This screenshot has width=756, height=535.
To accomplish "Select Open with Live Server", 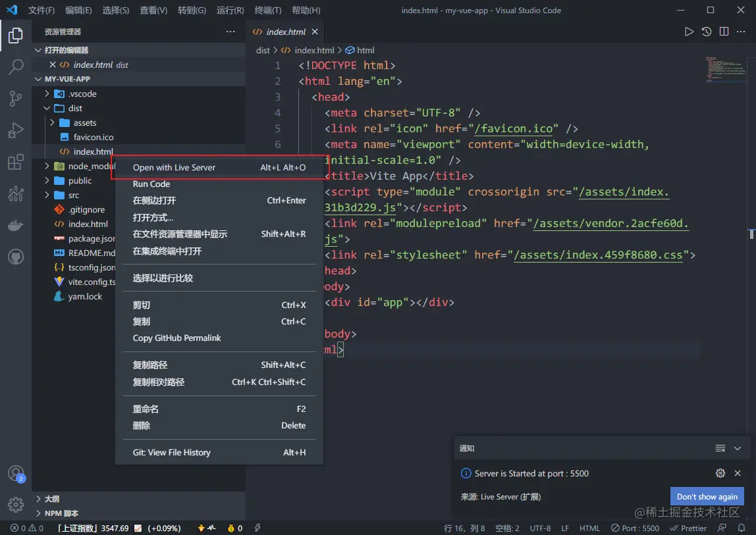I will (x=219, y=167).
